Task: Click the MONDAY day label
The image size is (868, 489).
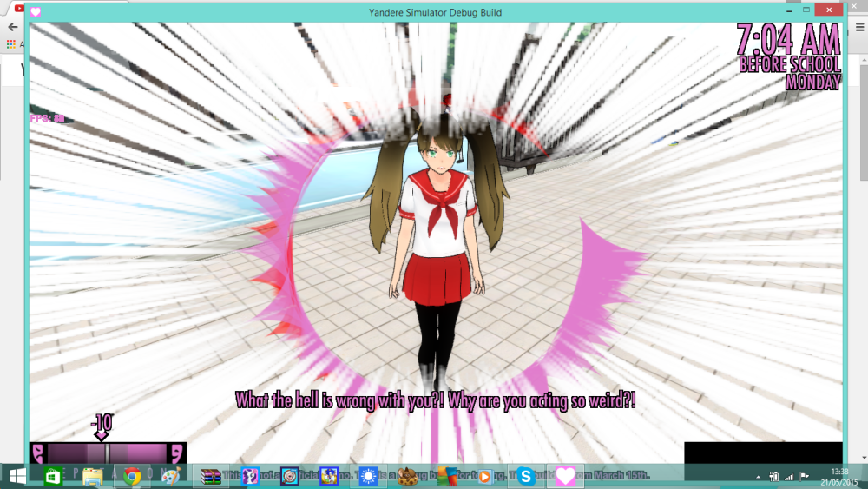Action: (813, 82)
